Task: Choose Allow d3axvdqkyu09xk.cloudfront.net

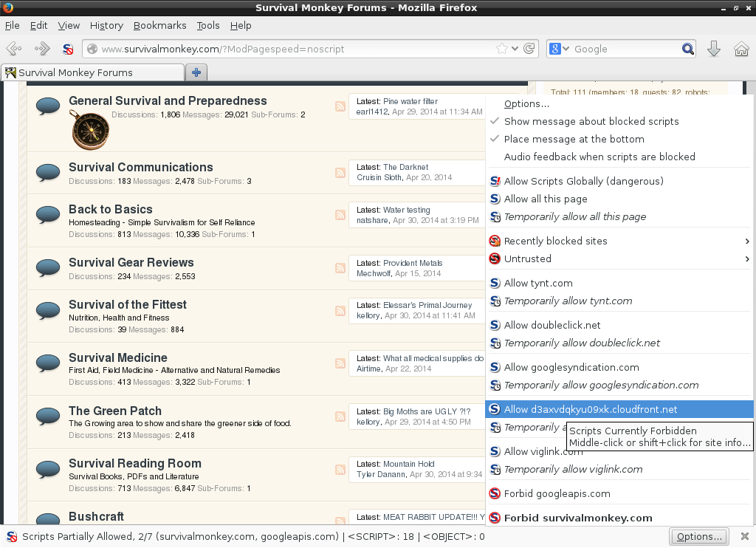Action: [x=619, y=409]
